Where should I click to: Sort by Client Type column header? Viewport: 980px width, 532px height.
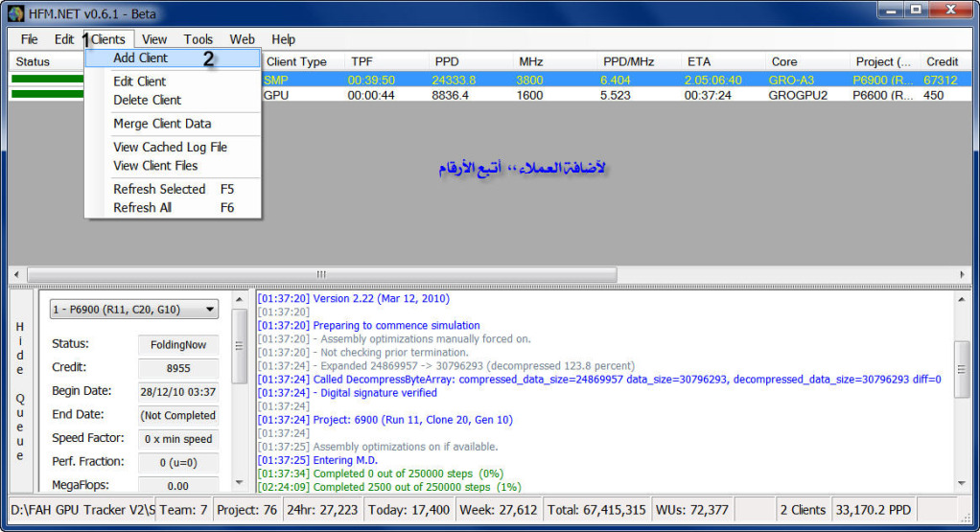302,61
